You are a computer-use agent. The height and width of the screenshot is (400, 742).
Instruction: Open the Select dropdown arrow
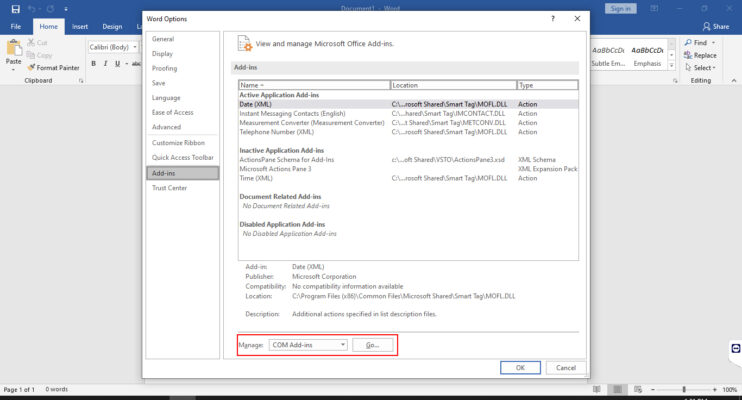714,68
